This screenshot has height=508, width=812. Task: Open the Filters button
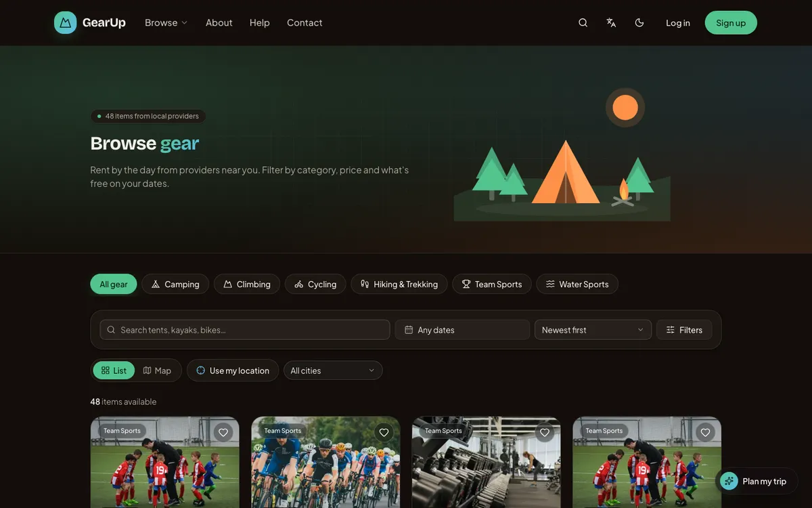pos(684,330)
